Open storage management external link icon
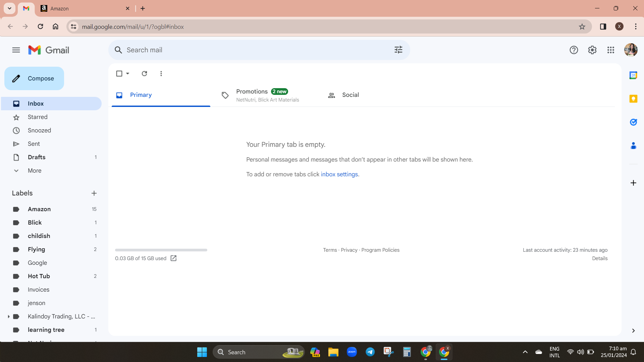The image size is (644, 362). pos(173,258)
